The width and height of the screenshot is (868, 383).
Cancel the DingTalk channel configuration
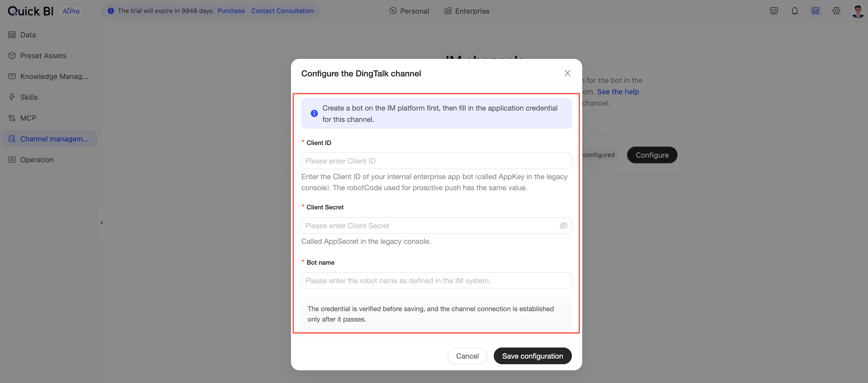coord(467,356)
